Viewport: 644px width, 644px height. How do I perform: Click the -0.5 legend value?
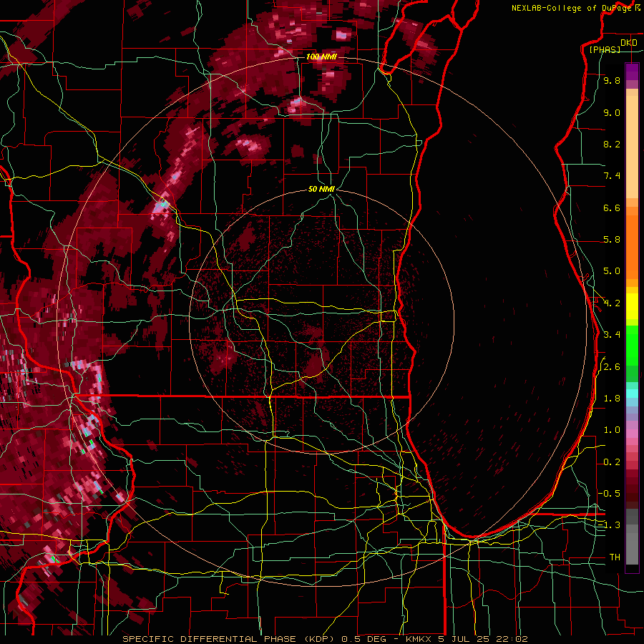point(609,493)
